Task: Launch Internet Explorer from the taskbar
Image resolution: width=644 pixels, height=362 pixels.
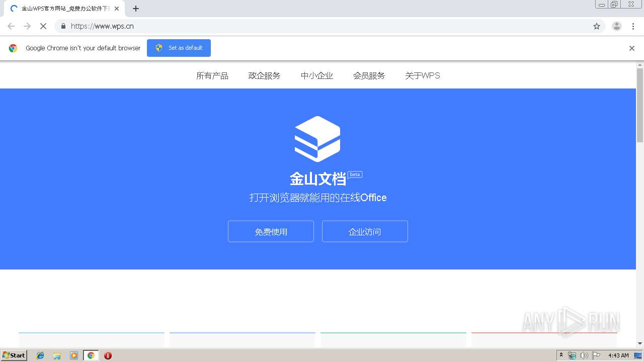Action: [x=40, y=355]
